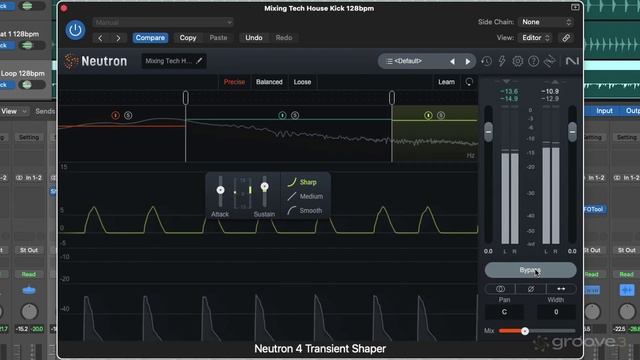Click the Bypass button
The height and width of the screenshot is (360, 640).
coord(530,270)
